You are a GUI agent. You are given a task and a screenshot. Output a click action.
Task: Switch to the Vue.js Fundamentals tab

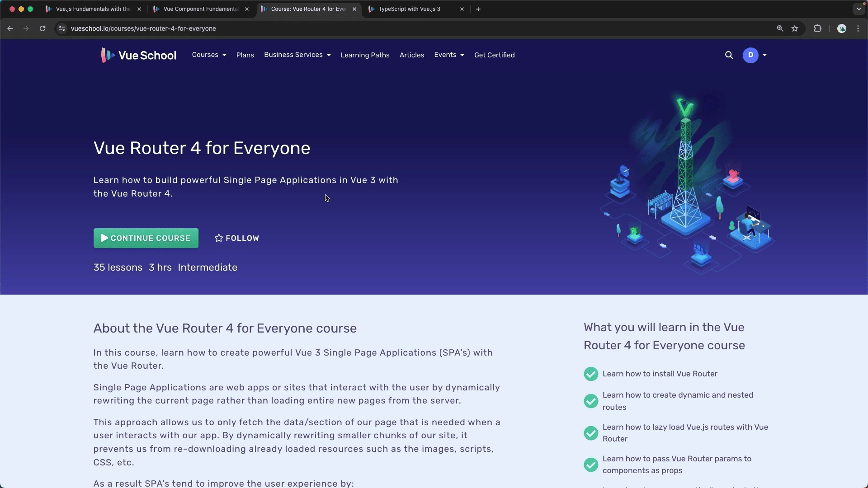93,9
